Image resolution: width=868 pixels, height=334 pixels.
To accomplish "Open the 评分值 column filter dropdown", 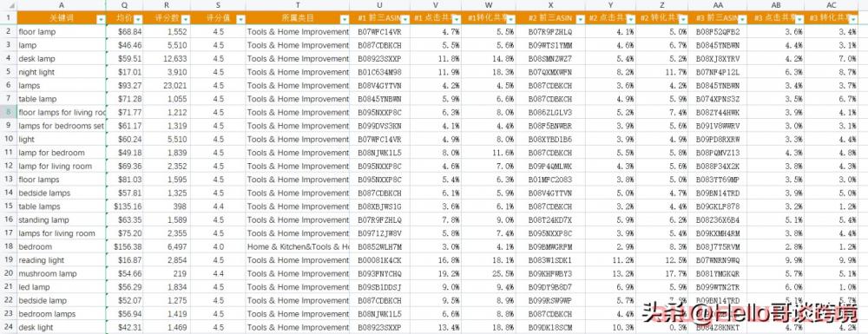I will 240,19.
